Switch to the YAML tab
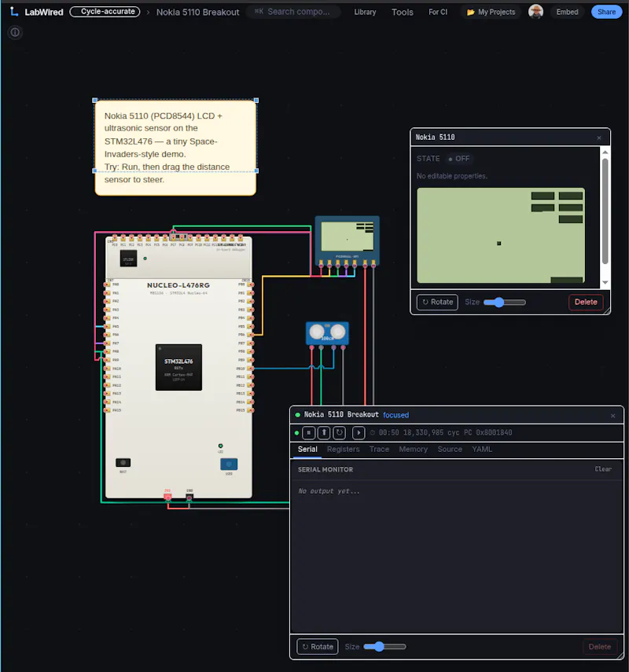The image size is (629, 672). 482,449
